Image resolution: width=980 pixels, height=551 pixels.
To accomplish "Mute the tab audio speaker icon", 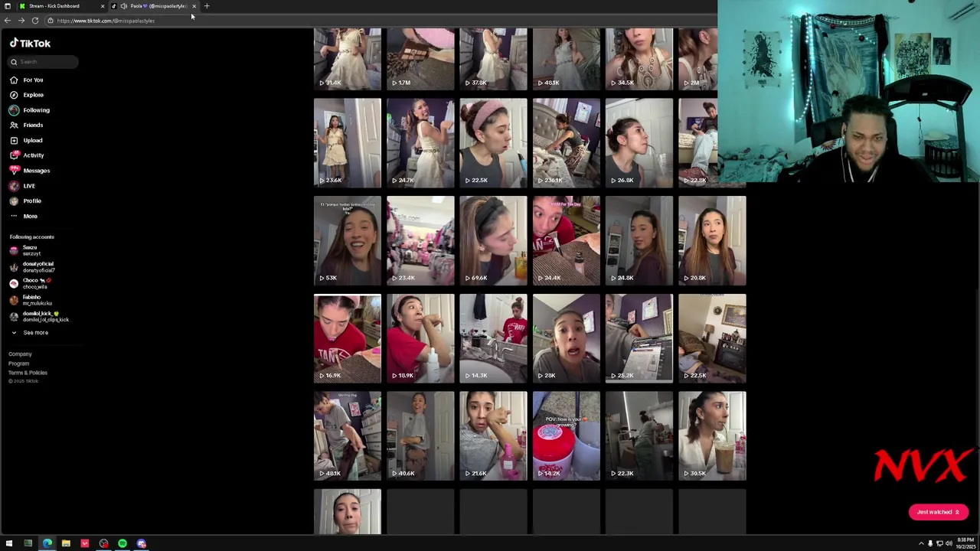I will pos(123,6).
